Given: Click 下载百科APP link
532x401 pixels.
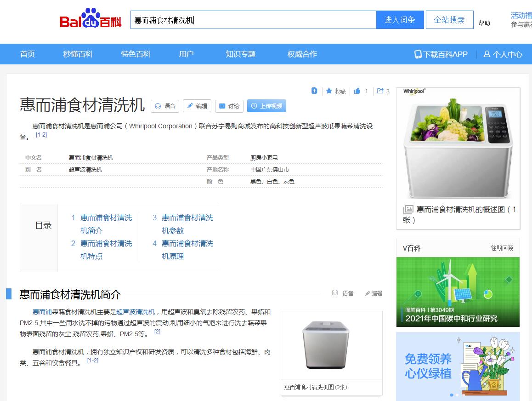Looking at the screenshot, I should click(441, 54).
